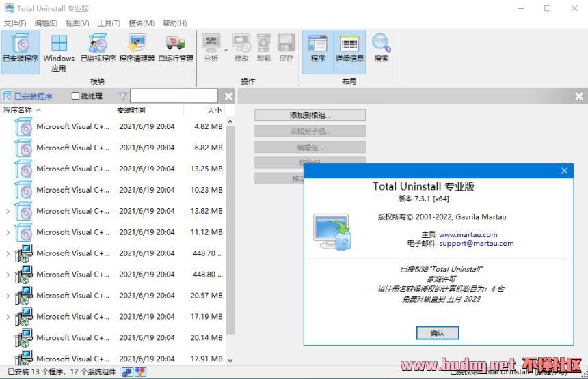Click the Total Uninstall title bar icon
Image resolution: width=588 pixels, height=379 pixels.
[x=9, y=8]
